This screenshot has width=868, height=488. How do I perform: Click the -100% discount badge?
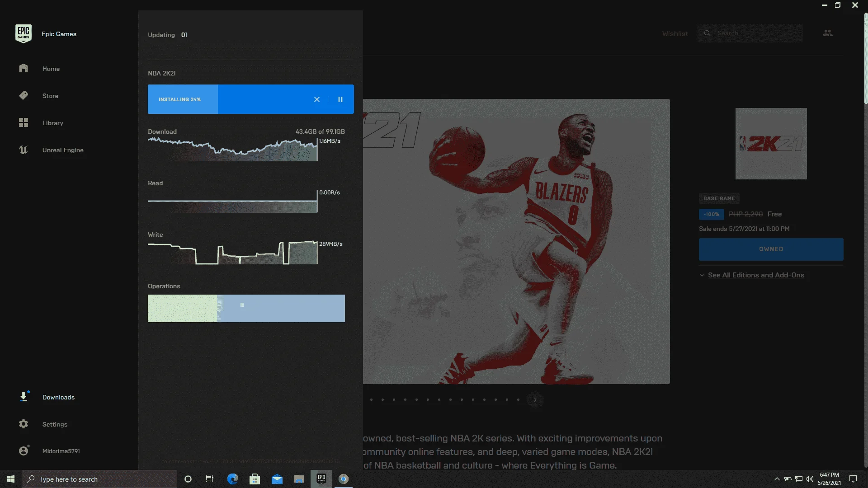(712, 214)
